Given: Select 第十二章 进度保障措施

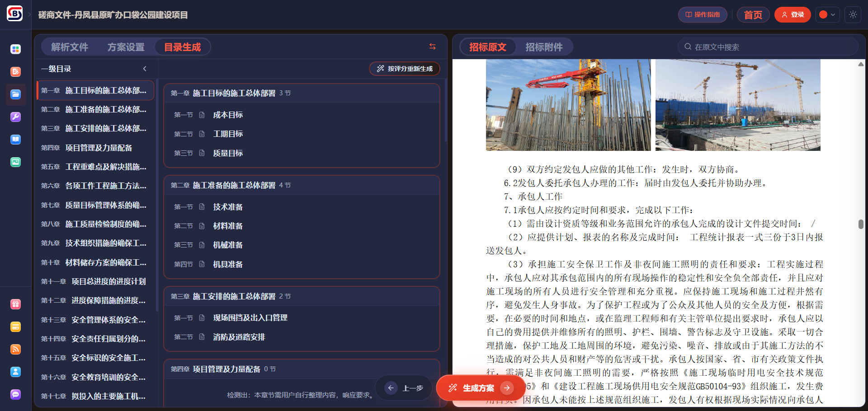Looking at the screenshot, I should point(95,300).
